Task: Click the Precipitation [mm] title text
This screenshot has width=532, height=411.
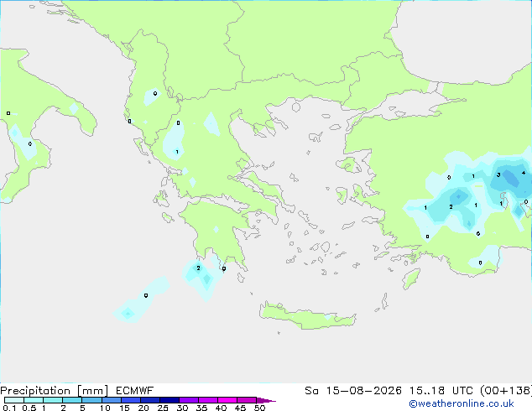Action: click(x=54, y=391)
